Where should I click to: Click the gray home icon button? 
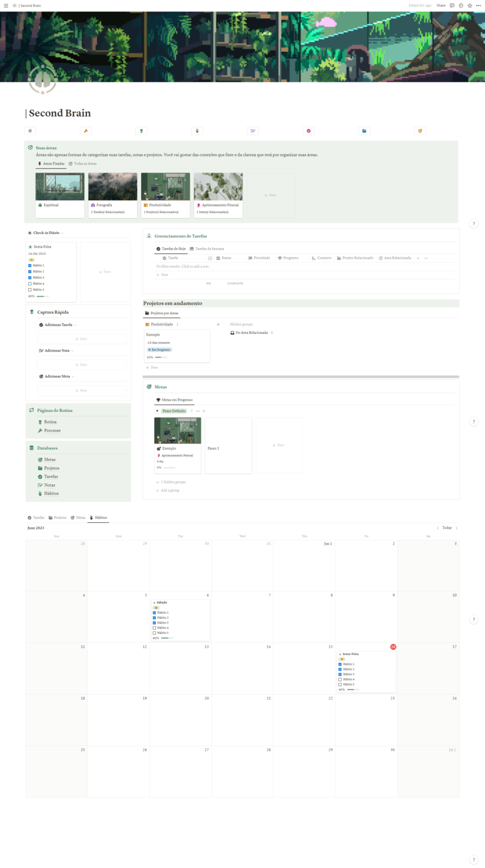pyautogui.click(x=30, y=131)
